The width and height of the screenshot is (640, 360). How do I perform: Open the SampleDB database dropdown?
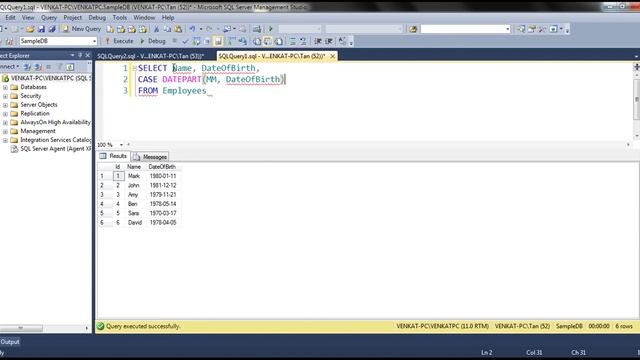(94, 41)
